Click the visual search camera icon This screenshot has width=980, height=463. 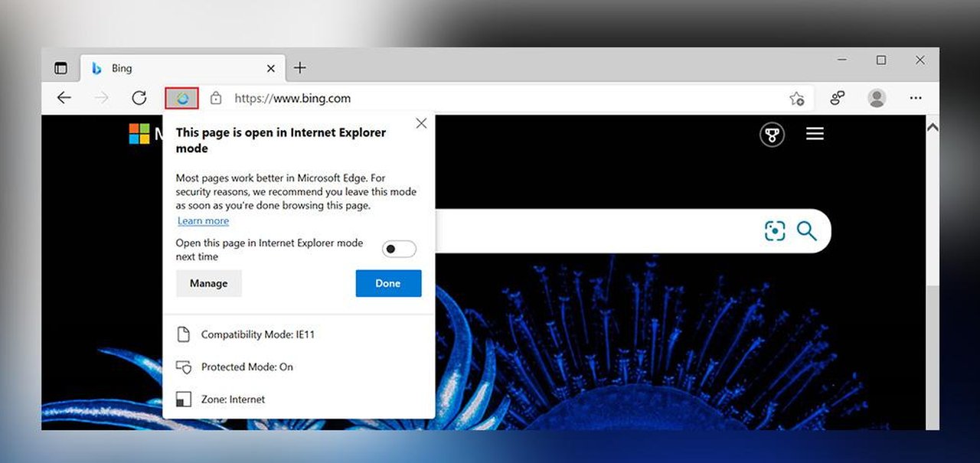click(775, 231)
